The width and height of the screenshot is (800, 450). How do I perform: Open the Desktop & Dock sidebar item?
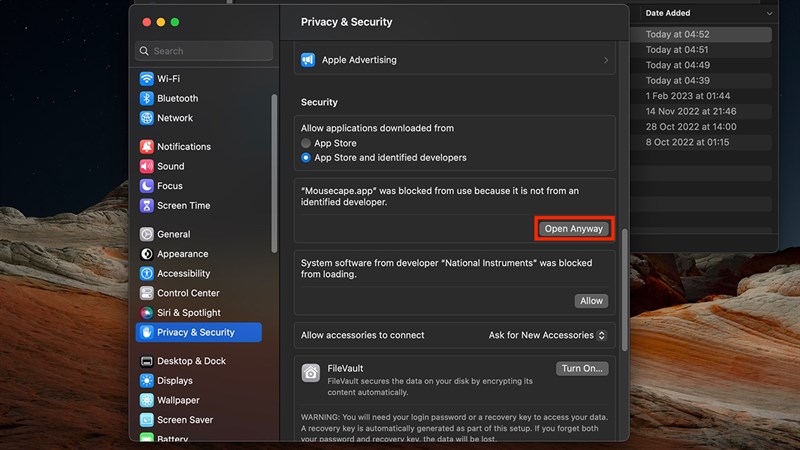click(x=191, y=361)
